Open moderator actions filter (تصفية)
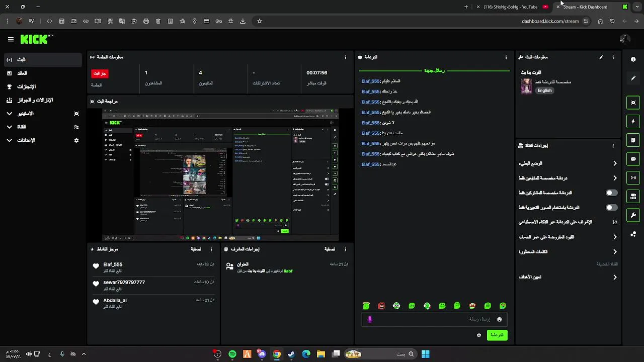Viewport: 644px width, 362px height. (330, 249)
